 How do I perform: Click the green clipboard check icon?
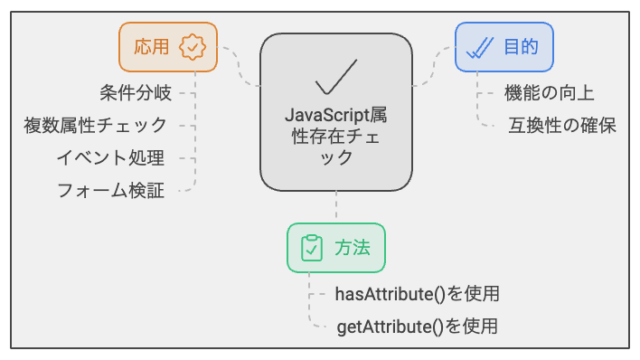pos(311,248)
